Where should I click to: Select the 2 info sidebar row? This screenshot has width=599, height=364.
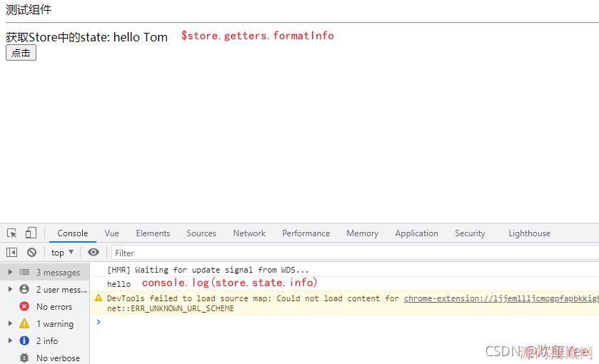click(x=45, y=340)
